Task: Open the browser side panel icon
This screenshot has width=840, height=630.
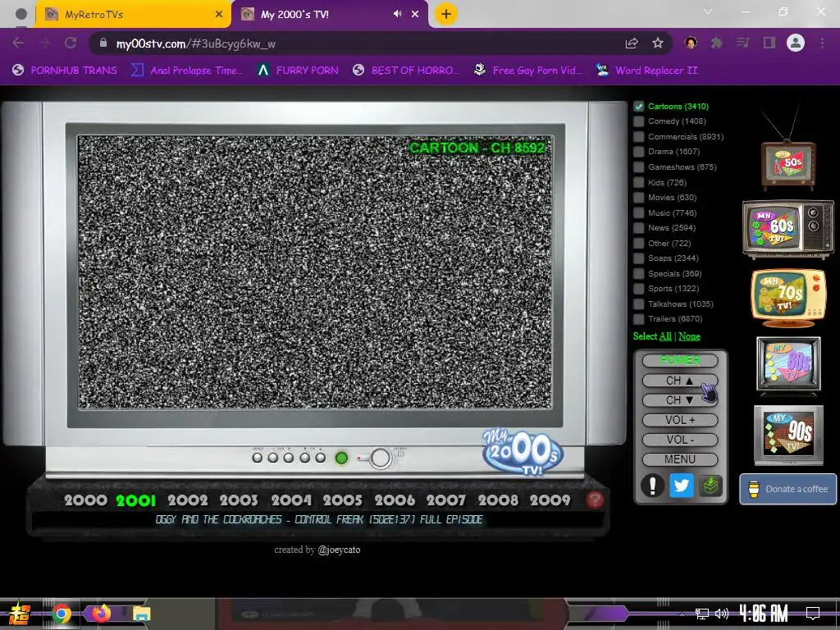Action: pos(769,43)
